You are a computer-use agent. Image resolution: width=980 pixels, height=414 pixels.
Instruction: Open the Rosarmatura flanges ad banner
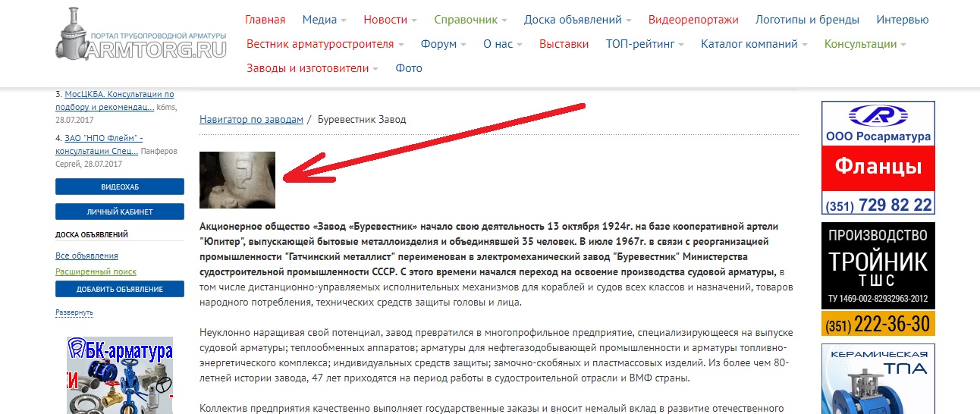click(x=878, y=158)
